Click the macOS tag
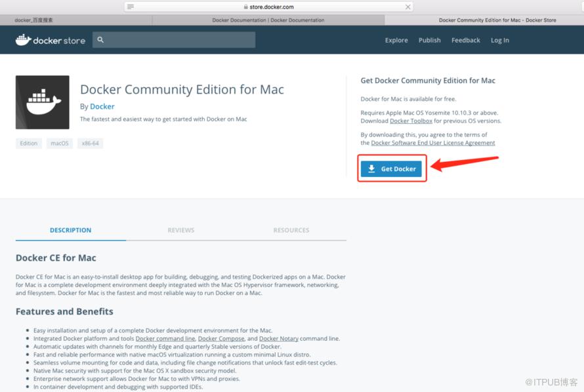 (x=60, y=143)
